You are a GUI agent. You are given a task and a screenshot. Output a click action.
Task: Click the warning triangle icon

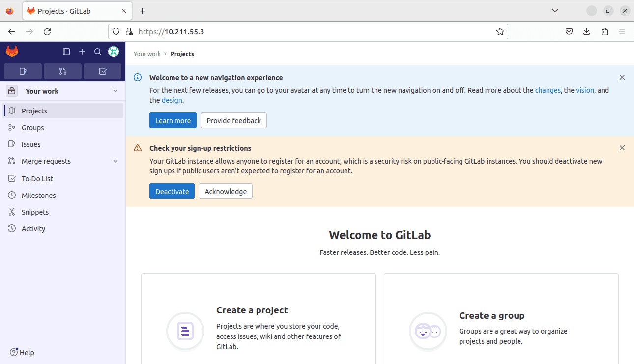(138, 148)
